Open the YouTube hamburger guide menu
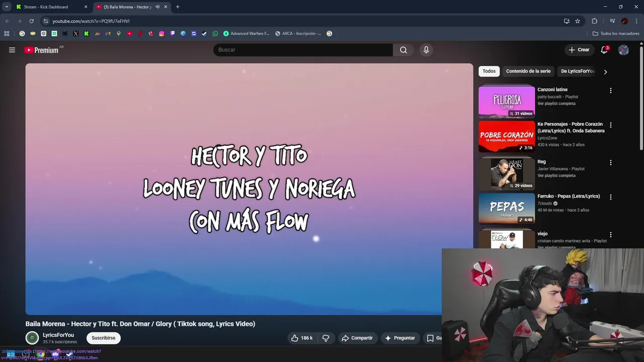This screenshot has width=644, height=362. tap(12, 50)
